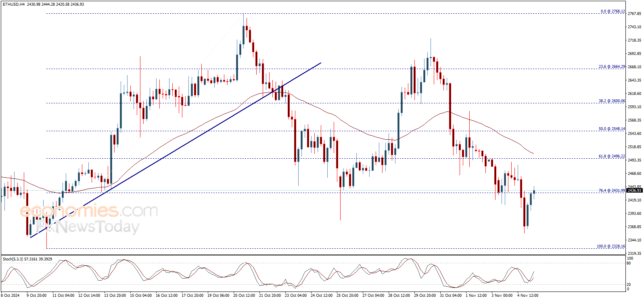Click the 2593.10 price axis value
This screenshot has width=644, height=300.
tap(634, 107)
